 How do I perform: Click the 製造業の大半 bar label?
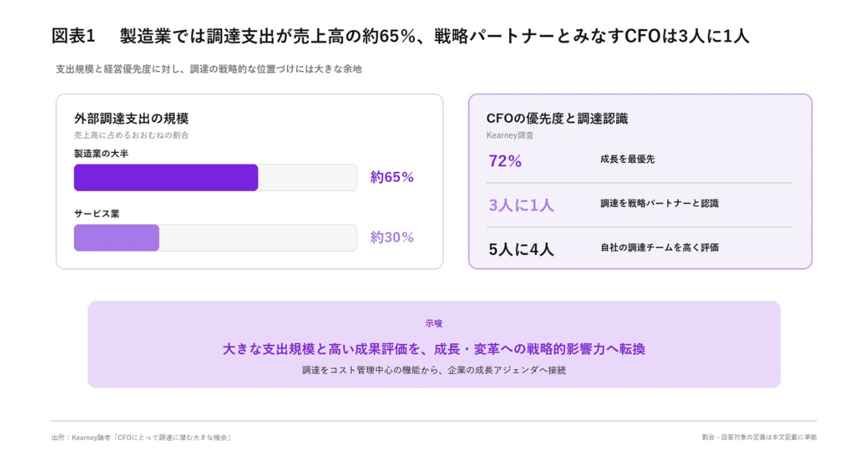[x=101, y=153]
